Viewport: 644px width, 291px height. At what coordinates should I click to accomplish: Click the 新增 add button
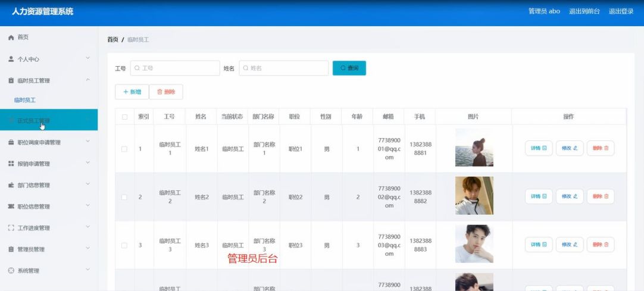coord(132,92)
